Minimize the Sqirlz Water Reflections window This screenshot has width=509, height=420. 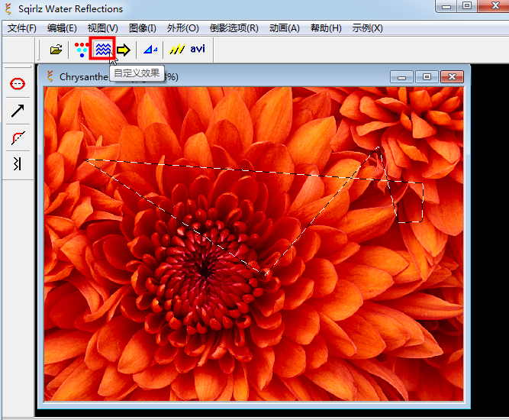[446, 6]
